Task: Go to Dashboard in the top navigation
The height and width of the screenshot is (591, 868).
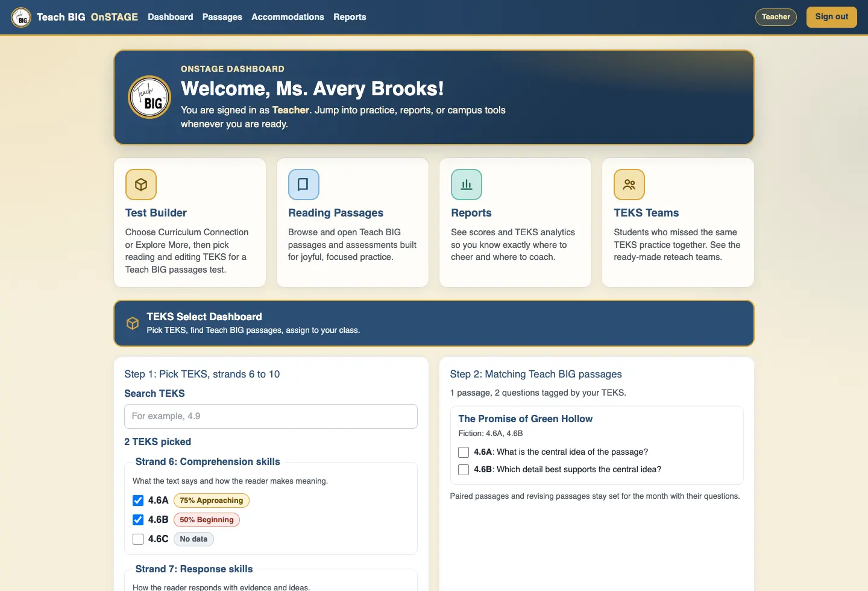Action: tap(171, 17)
